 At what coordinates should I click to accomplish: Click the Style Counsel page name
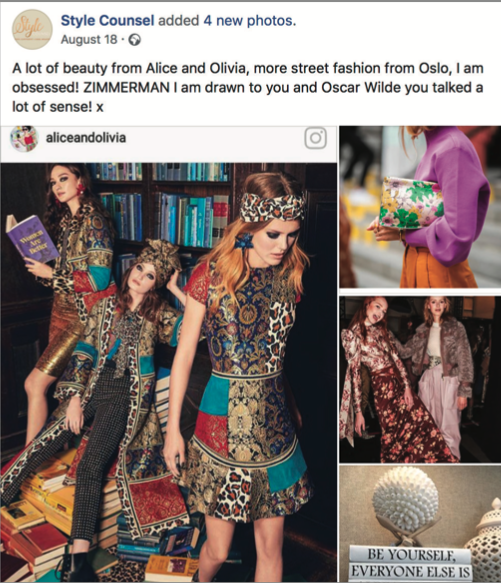(x=107, y=20)
